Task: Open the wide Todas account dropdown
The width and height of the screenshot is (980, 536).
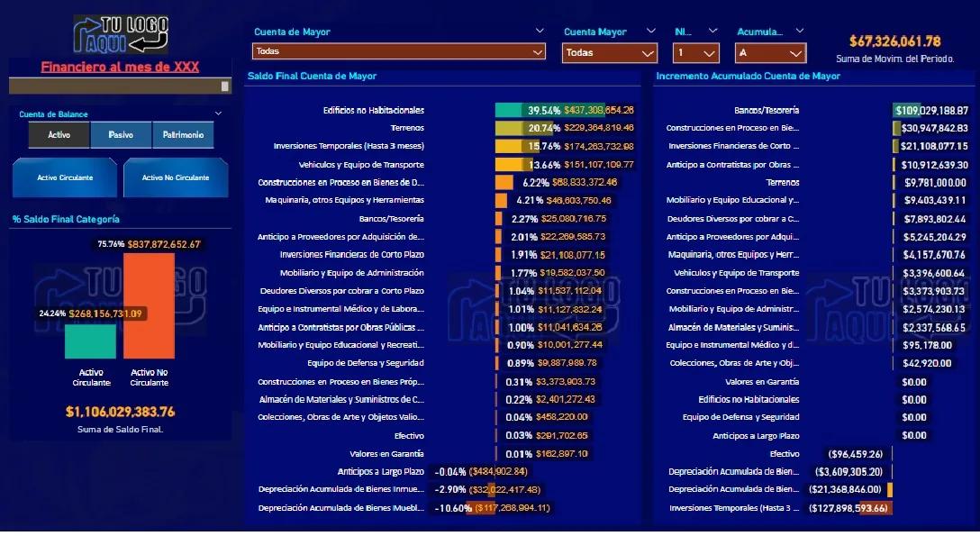Action: pyautogui.click(x=399, y=52)
